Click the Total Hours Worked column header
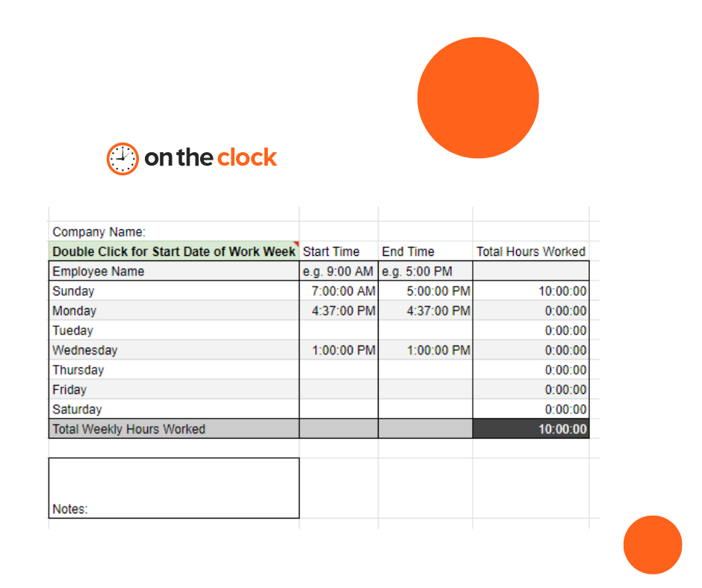 (530, 251)
